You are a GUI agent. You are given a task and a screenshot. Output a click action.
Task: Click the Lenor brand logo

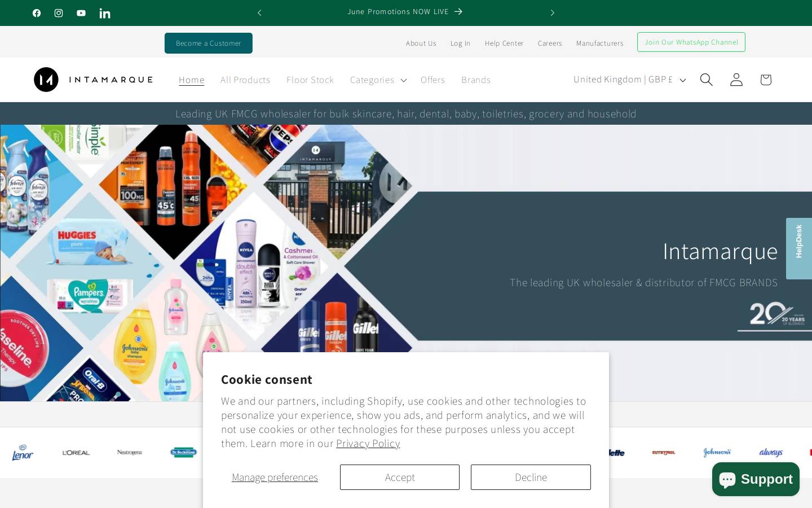(x=23, y=452)
